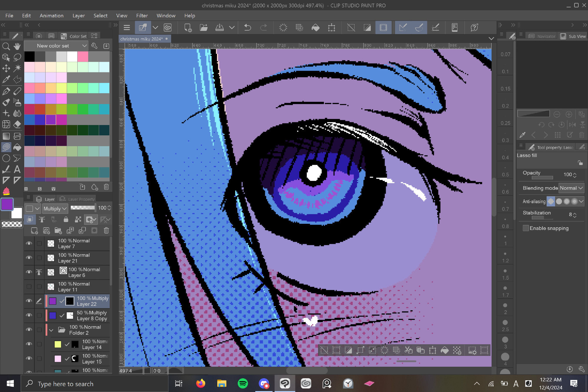Image resolution: width=588 pixels, height=392 pixels.
Task: Select the Zoom magnifier tool
Action: pos(6,46)
